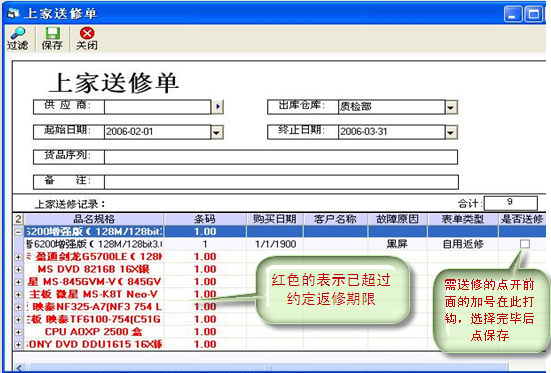Image resolution: width=551 pixels, height=373 pixels.
Task: Click the 货品序列 input field
Action: (x=281, y=157)
